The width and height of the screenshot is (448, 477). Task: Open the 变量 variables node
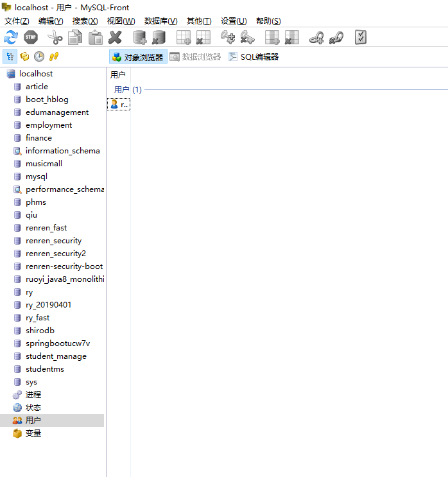pos(33,433)
